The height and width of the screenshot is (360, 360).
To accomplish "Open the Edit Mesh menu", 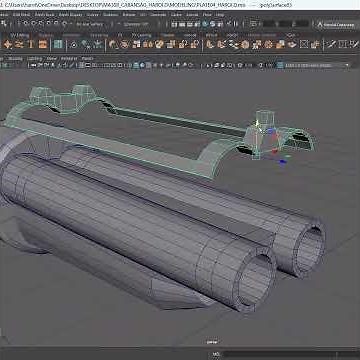I will click(21, 14).
